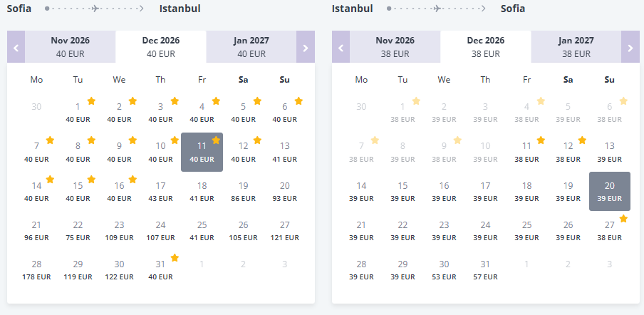Choose outbound December 20 at 93 EUR
This screenshot has width=644, height=315.
[x=285, y=192]
